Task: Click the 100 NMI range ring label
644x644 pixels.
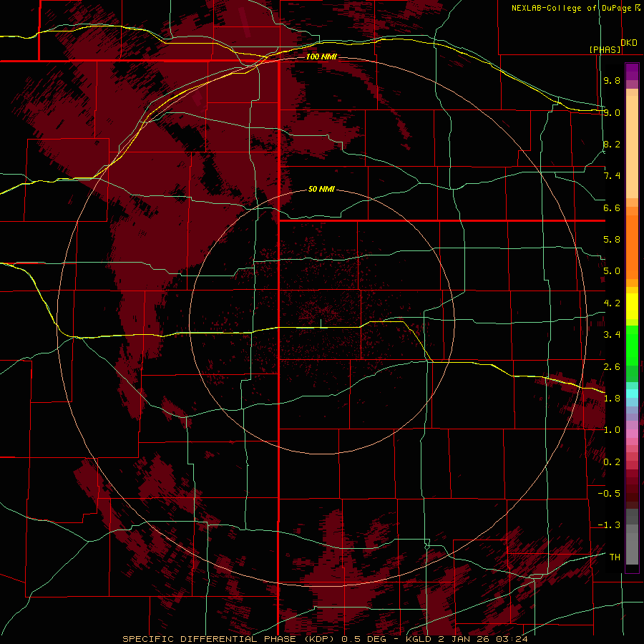Action: pyautogui.click(x=321, y=57)
